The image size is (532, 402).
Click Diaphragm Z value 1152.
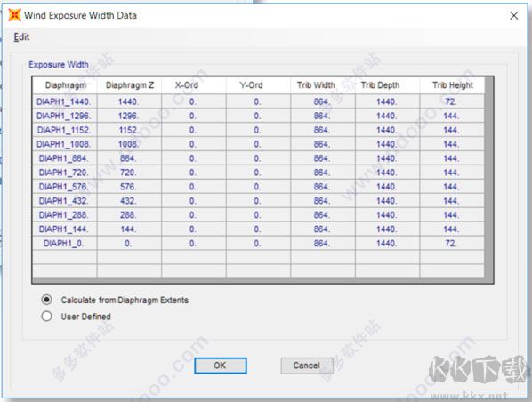coord(129,130)
